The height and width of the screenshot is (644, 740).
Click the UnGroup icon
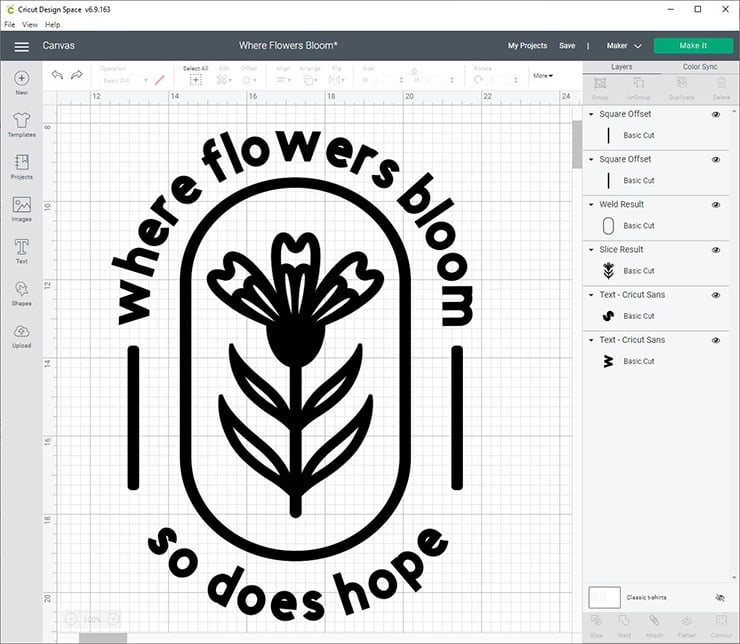(639, 84)
